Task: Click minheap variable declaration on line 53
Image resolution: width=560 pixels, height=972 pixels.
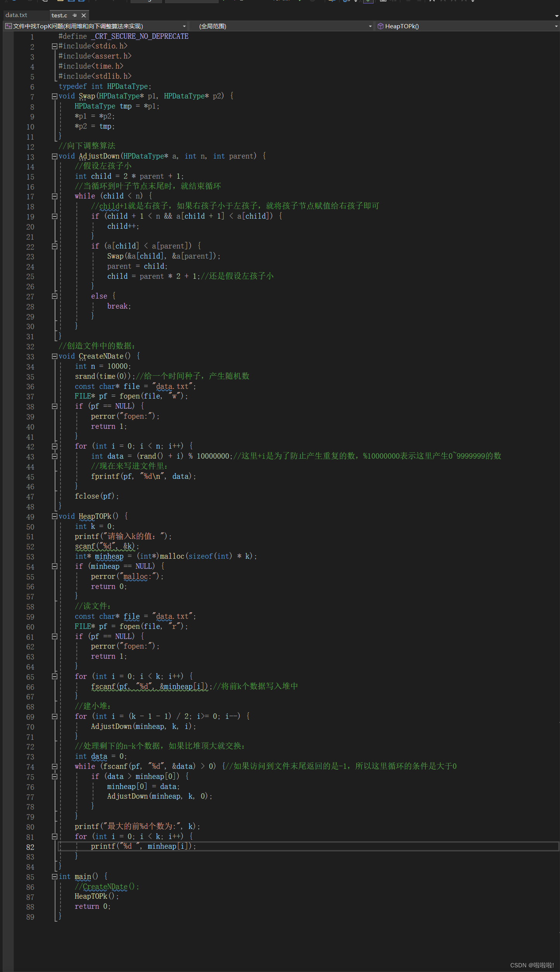Action: (x=109, y=556)
